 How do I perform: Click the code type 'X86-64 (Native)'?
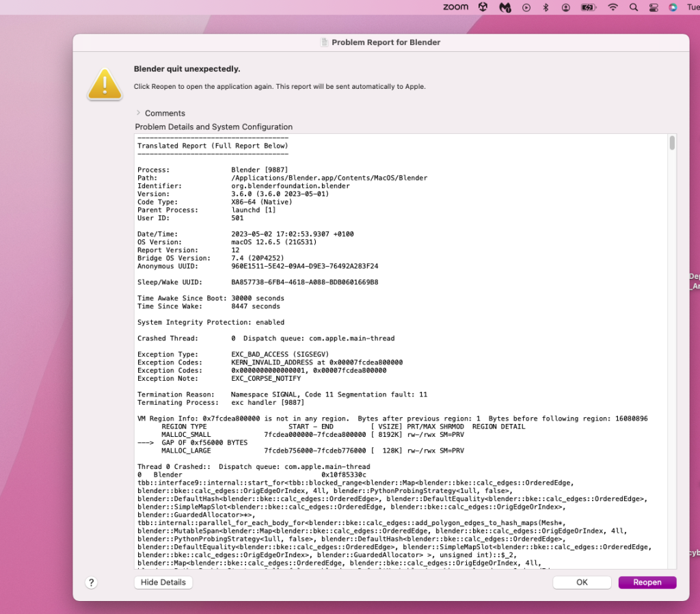pyautogui.click(x=262, y=202)
